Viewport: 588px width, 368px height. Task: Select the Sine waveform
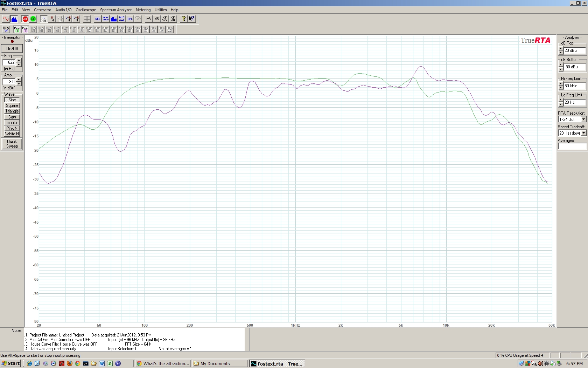click(x=12, y=100)
